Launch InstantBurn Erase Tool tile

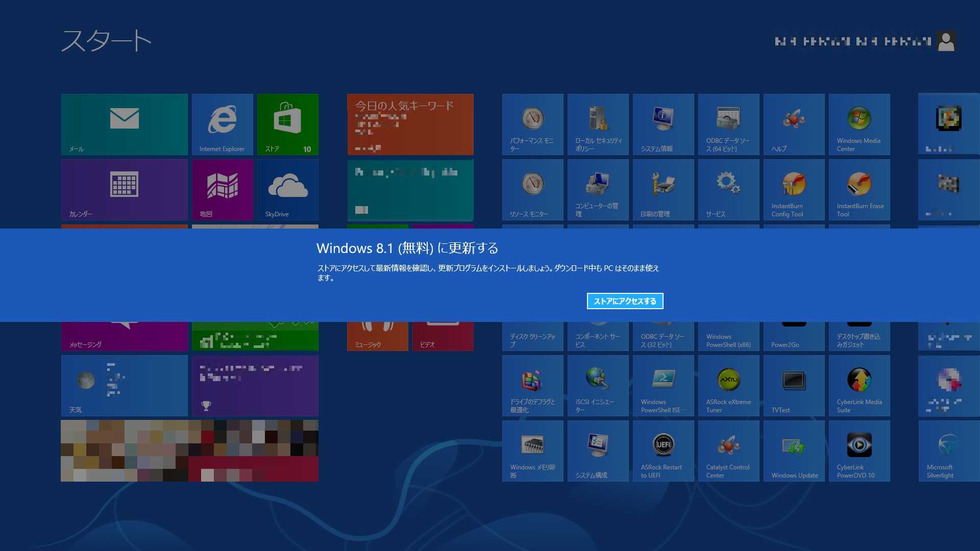pyautogui.click(x=860, y=190)
